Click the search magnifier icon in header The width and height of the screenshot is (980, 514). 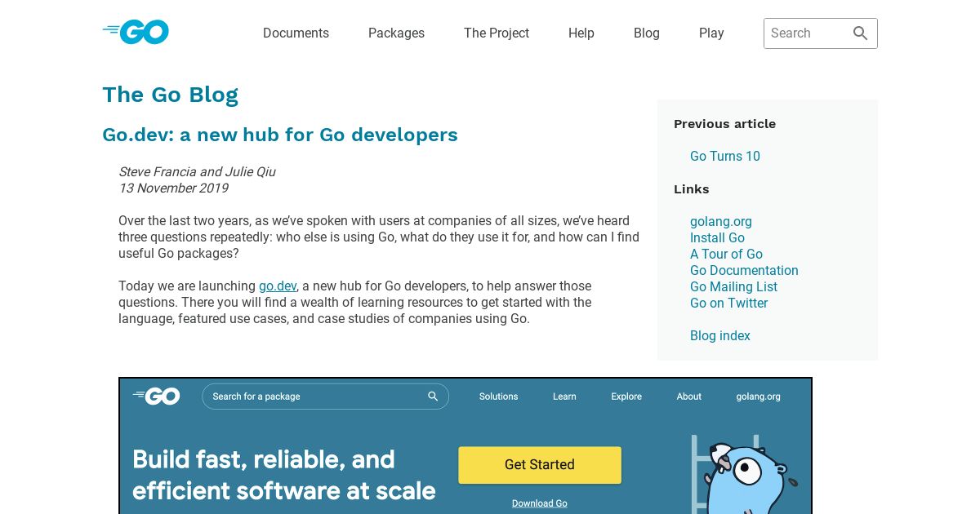point(860,33)
